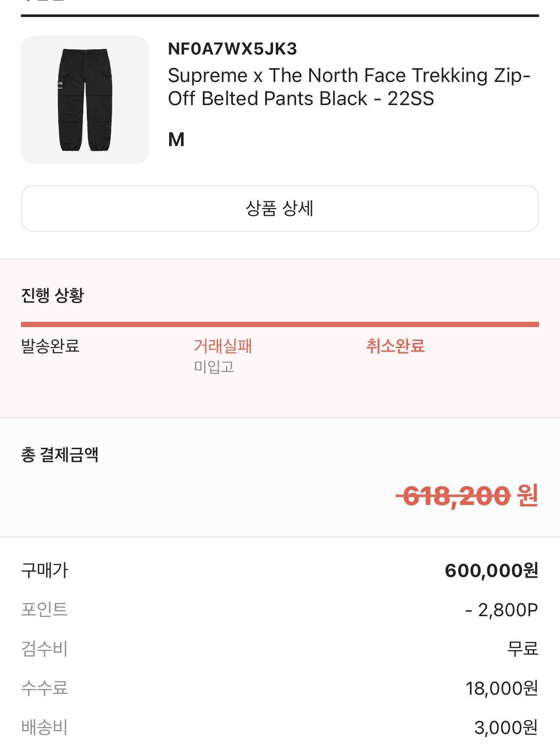560x747 pixels.
Task: Tap the struck-through 618,200 원 total
Action: [467, 496]
